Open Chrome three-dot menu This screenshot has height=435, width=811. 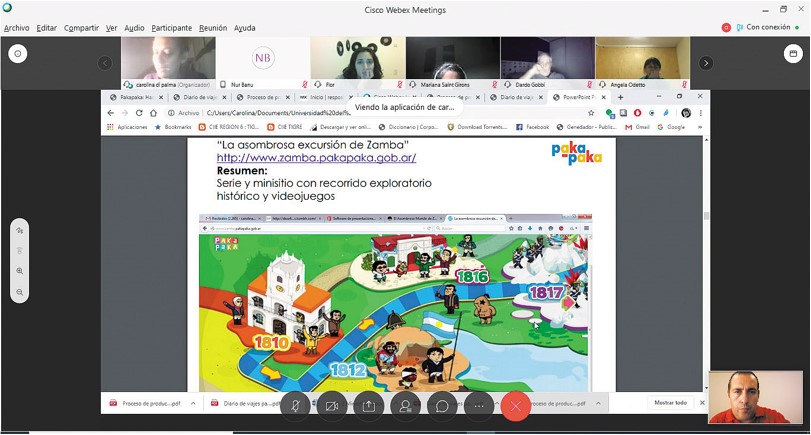[700, 113]
